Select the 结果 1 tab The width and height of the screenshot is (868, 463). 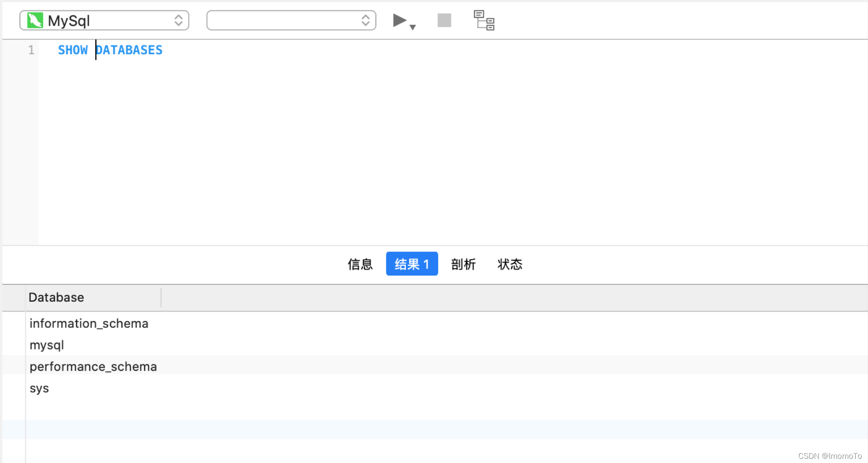(412, 264)
